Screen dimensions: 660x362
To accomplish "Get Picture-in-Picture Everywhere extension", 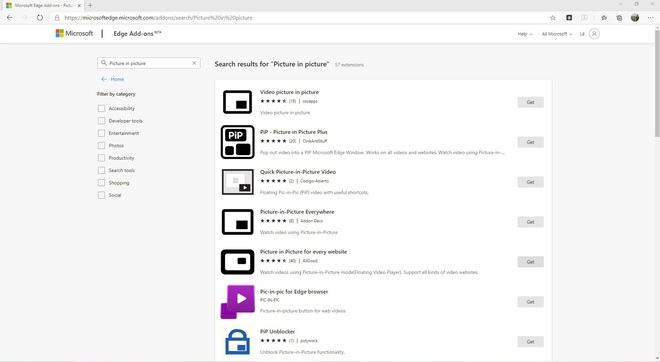I will coord(530,222).
